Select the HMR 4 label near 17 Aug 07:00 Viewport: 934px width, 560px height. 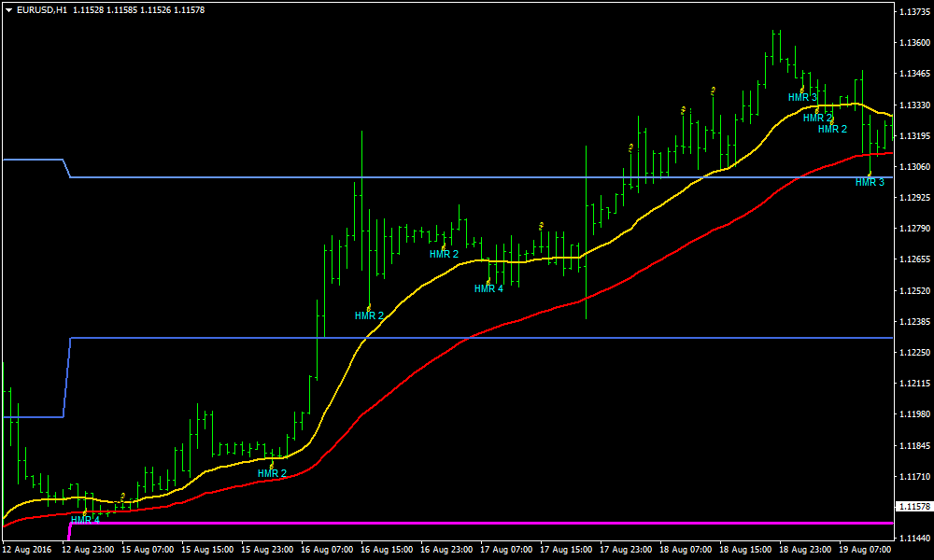488,289
